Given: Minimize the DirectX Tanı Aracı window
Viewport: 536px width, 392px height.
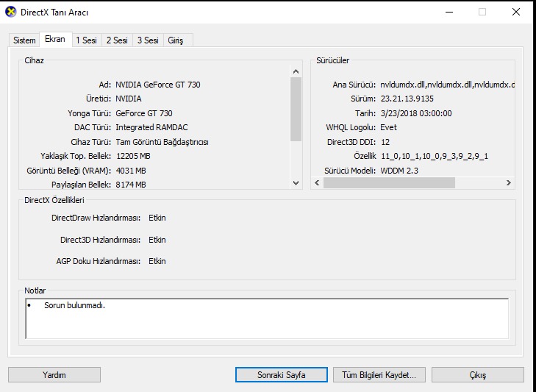Looking at the screenshot, I should [x=449, y=12].
